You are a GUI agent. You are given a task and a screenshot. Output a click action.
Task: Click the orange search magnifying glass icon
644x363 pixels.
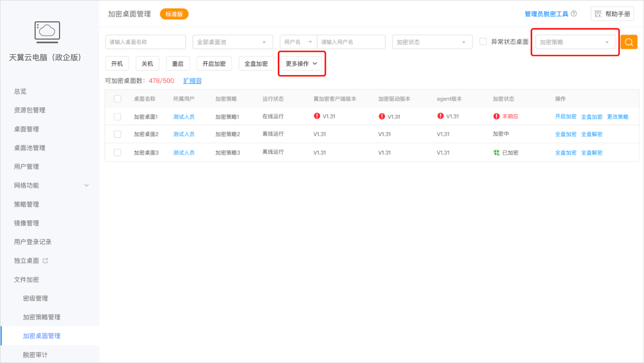pyautogui.click(x=630, y=42)
